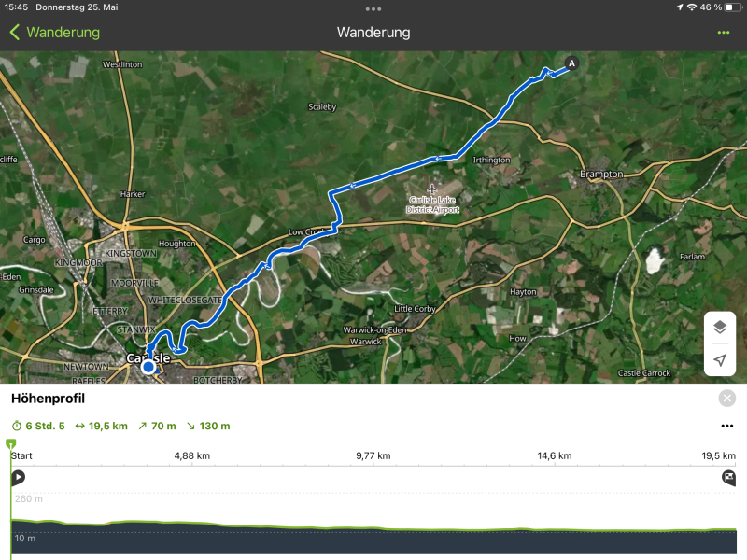This screenshot has width=747, height=560.
Task: Tap the 130 m descent stat
Action: (208, 427)
